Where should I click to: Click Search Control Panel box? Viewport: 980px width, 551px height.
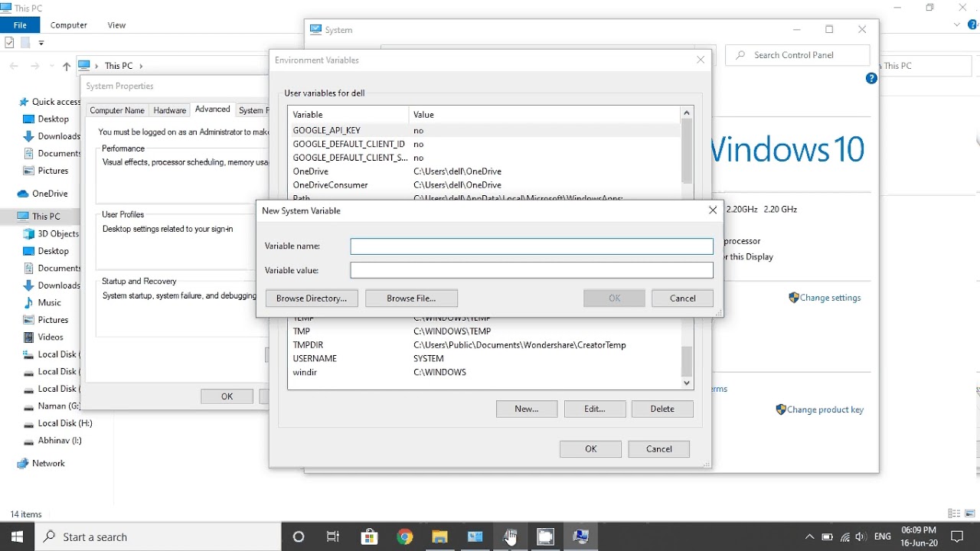click(797, 55)
